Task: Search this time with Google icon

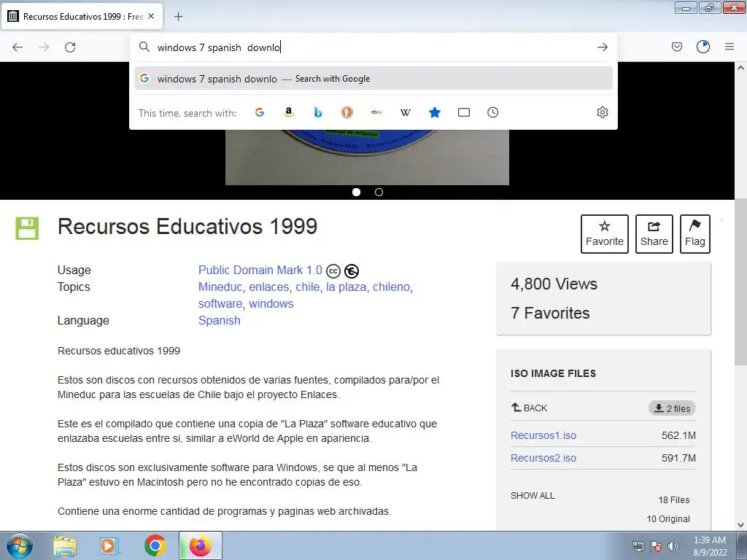Action: click(260, 112)
